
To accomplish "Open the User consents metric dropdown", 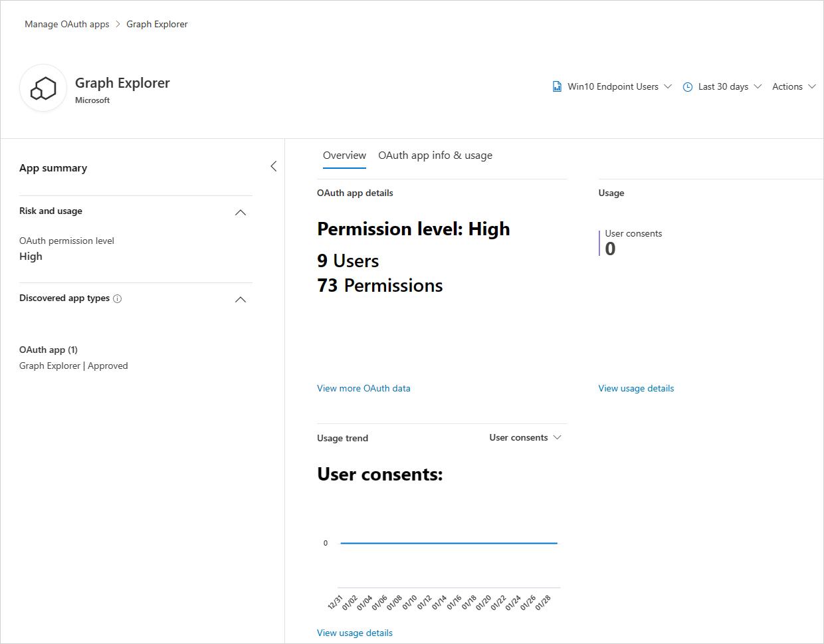I will click(x=558, y=437).
